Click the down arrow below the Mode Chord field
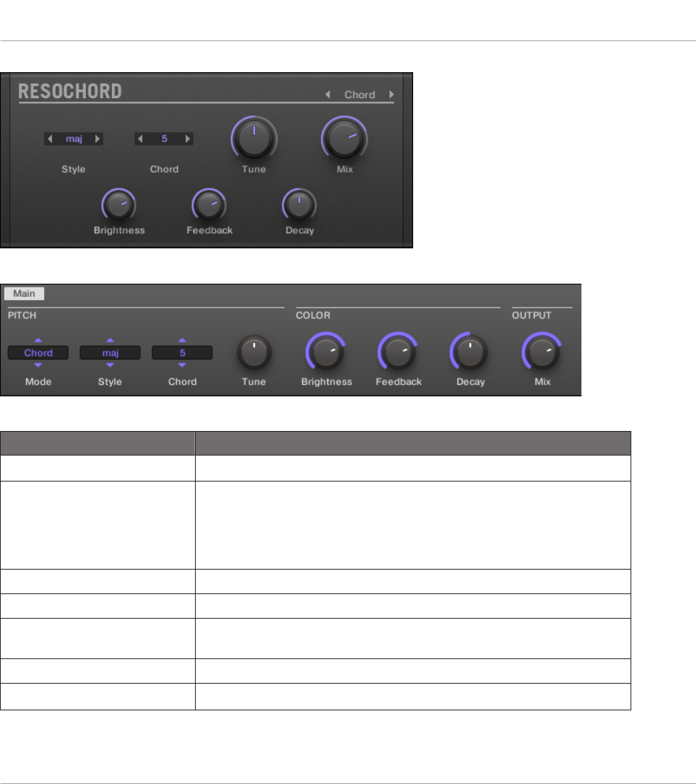This screenshot has width=697, height=784. point(38,365)
